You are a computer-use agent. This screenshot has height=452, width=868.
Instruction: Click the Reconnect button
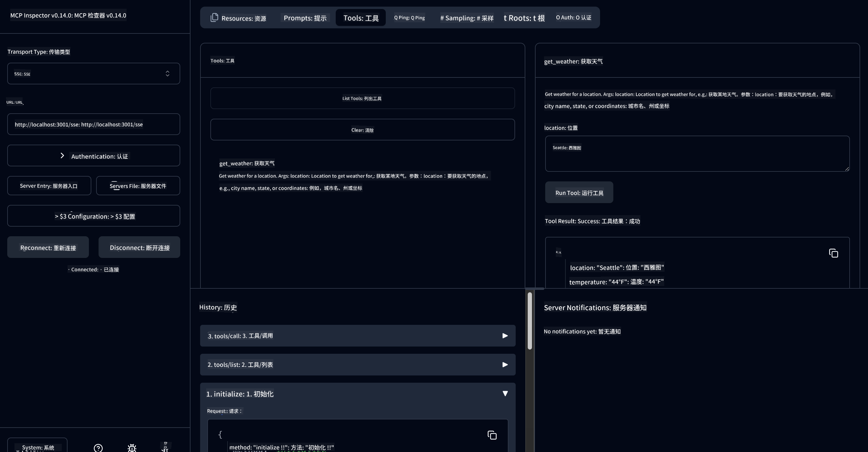point(48,247)
